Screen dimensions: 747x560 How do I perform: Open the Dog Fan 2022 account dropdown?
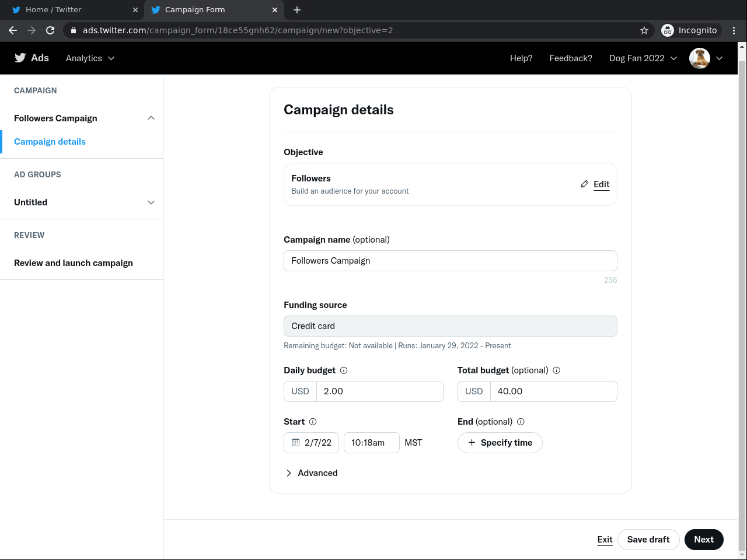pos(643,58)
